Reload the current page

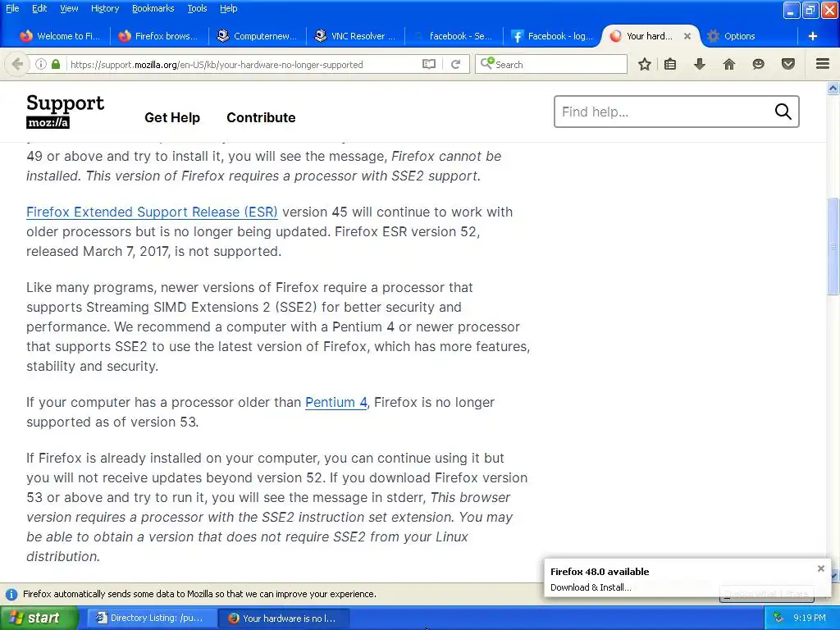point(455,64)
